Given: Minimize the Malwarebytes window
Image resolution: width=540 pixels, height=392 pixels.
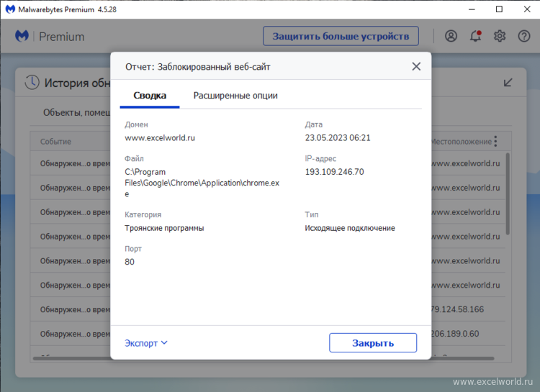Looking at the screenshot, I should click(x=472, y=9).
